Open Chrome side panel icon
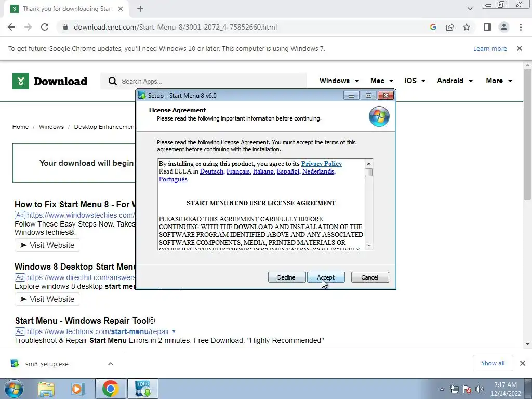Viewport: 532px width, 399px height. pyautogui.click(x=487, y=27)
